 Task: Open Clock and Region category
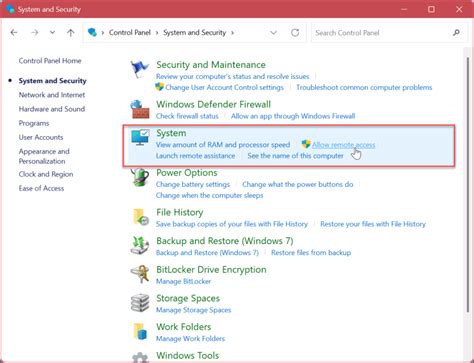46,174
